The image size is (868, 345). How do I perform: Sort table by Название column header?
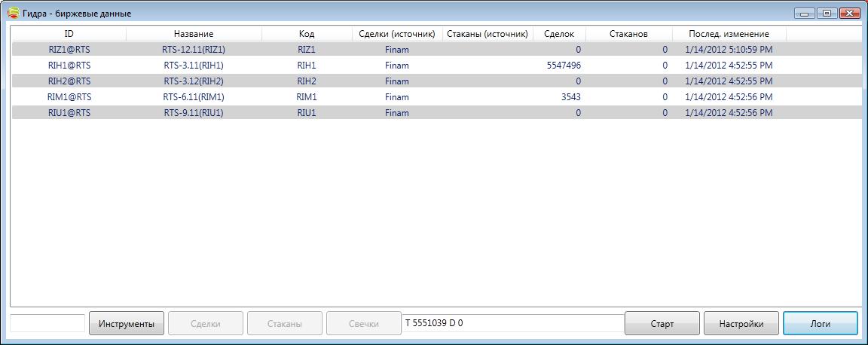pyautogui.click(x=194, y=34)
